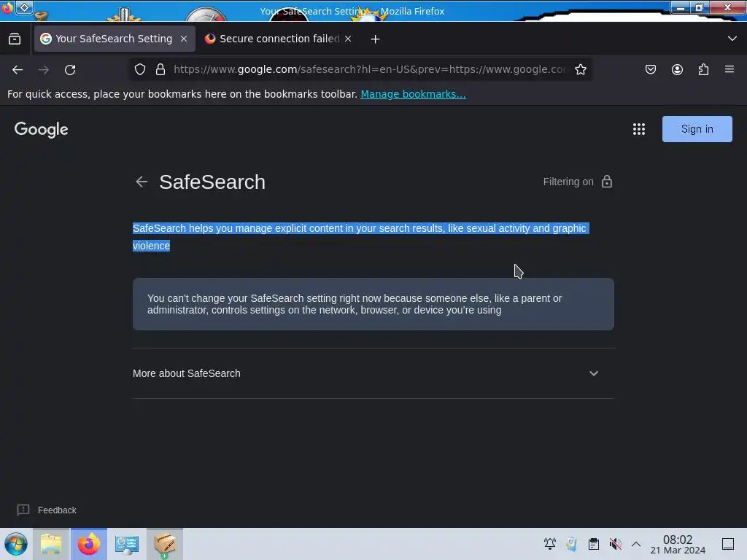The width and height of the screenshot is (747, 560).
Task: Open file manager from taskbar
Action: click(x=51, y=544)
